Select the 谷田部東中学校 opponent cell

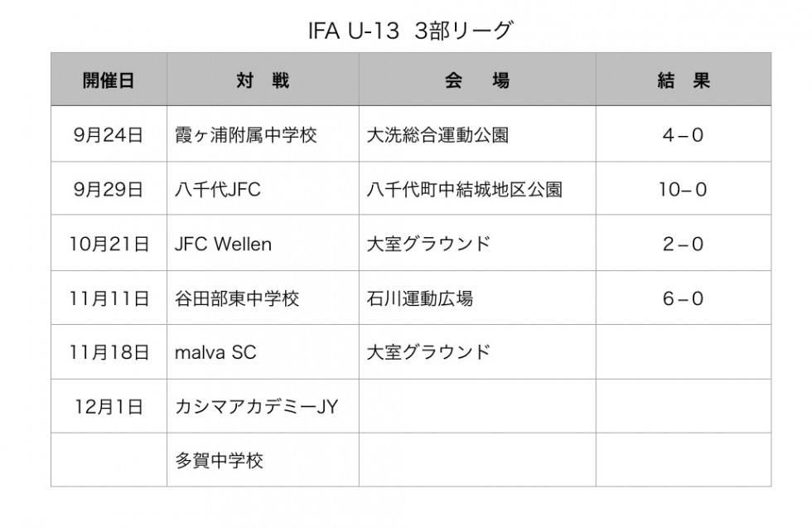pyautogui.click(x=263, y=298)
